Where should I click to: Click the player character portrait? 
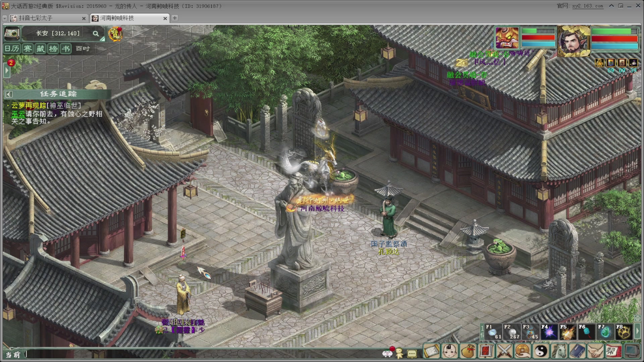[x=574, y=41]
